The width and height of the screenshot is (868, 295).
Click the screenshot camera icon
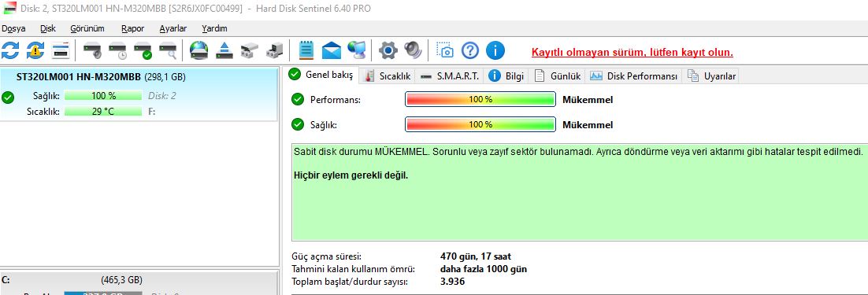point(444,50)
